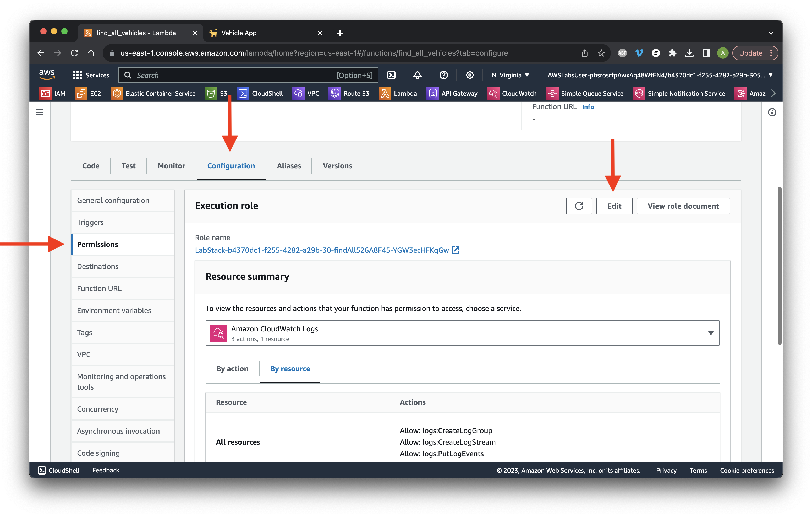Open the Services grid menu
The width and height of the screenshot is (812, 517).
coord(91,75)
